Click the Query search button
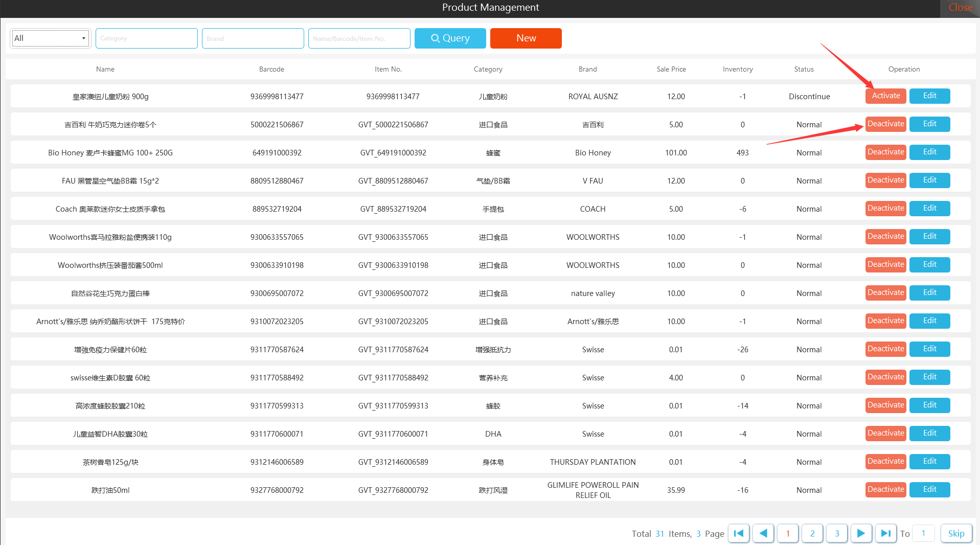 450,38
